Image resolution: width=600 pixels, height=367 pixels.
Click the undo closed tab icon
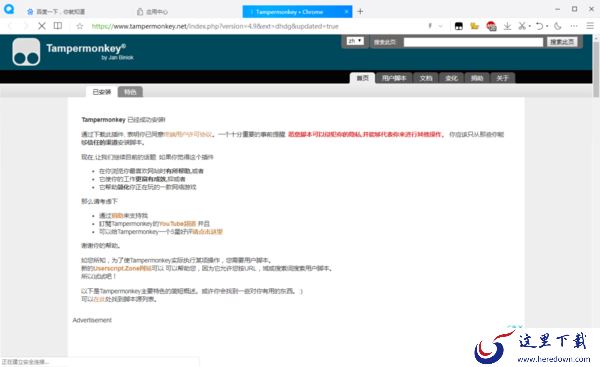point(539,26)
